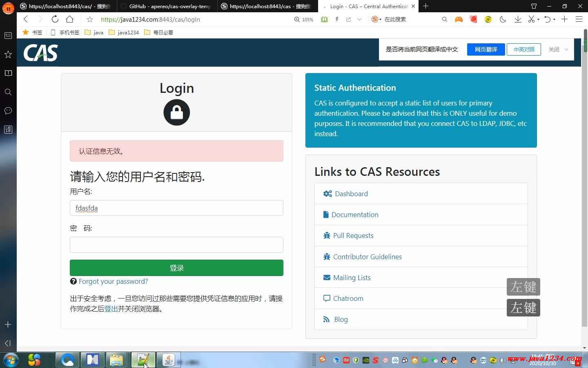The width and height of the screenshot is (588, 368).
Task: Click the 中英对照 button
Action: [x=524, y=49]
